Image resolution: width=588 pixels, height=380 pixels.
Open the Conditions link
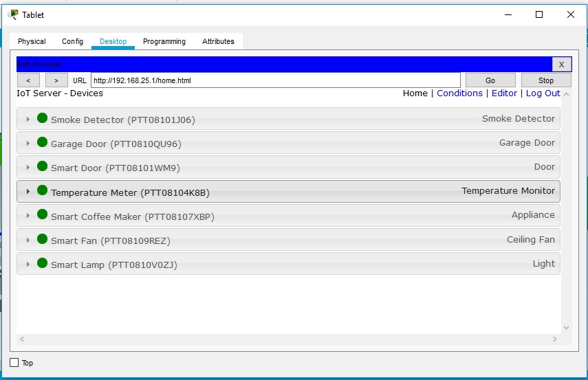(x=459, y=93)
